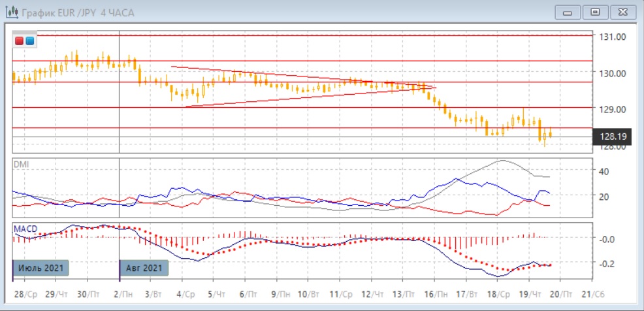Click the 130.00 price axis label
Viewport: 644px width, 311px height.
[x=612, y=73]
